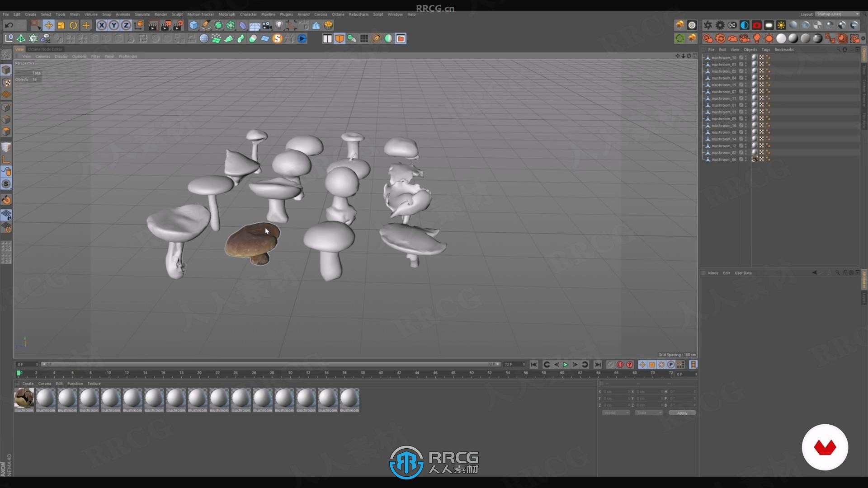The width and height of the screenshot is (868, 488).
Task: Click the timeline preview range slider bar
Action: coord(271,364)
